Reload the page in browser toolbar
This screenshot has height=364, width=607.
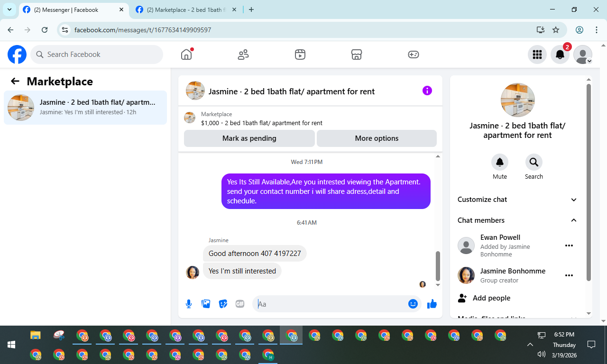coord(45,30)
